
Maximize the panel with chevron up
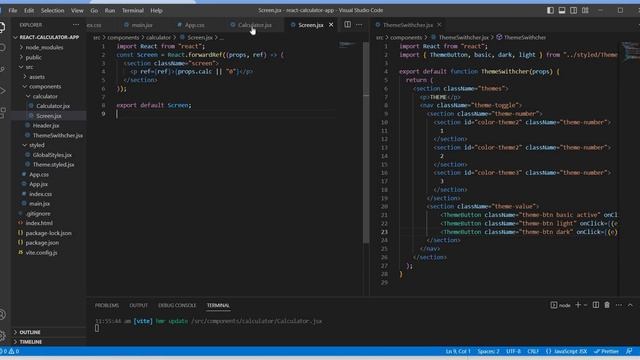pyautogui.click(x=630, y=305)
